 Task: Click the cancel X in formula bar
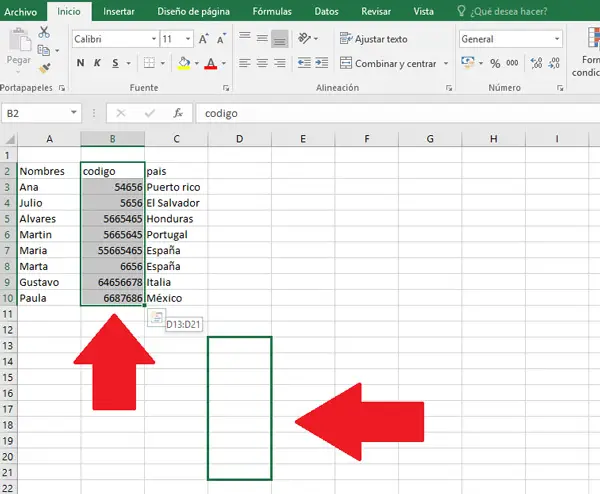coord(121,113)
